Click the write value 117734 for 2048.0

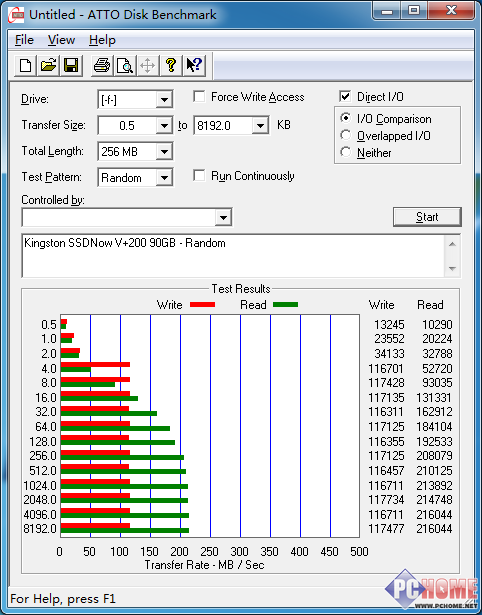[386, 500]
